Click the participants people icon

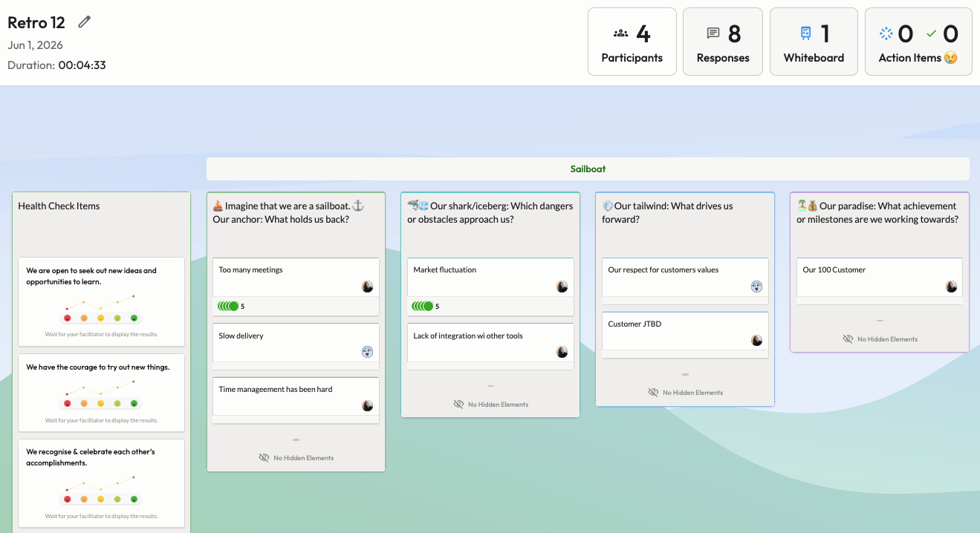(x=620, y=33)
